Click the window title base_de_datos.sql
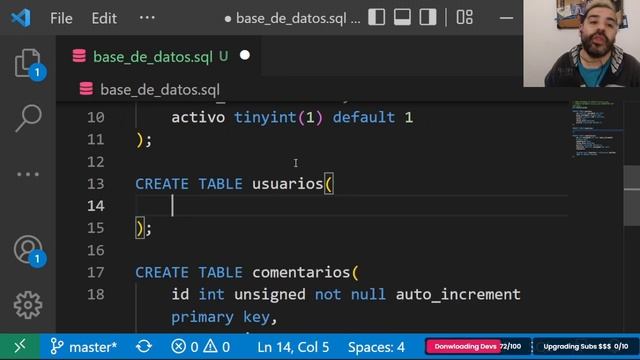 (x=291, y=18)
